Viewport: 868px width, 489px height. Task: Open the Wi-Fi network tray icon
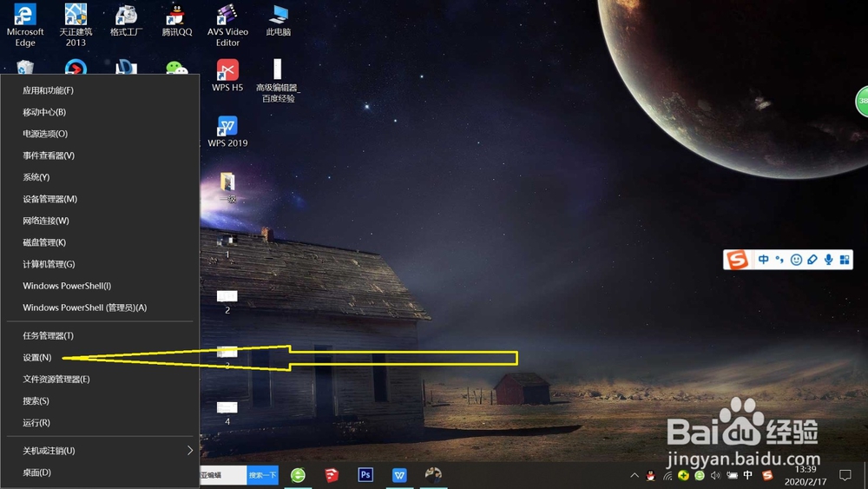667,475
